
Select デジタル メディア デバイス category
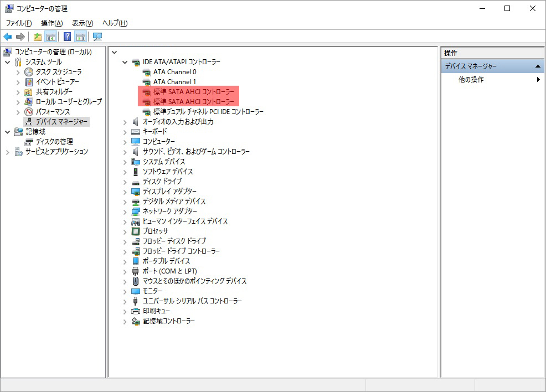[174, 202]
